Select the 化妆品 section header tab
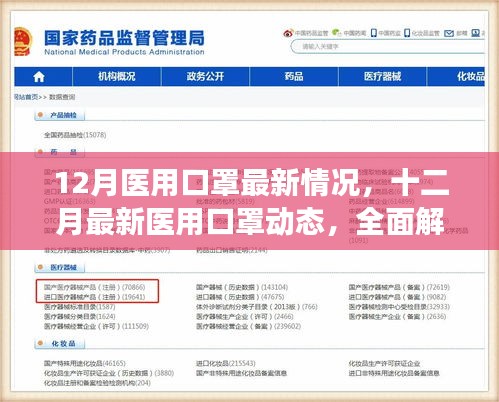Screen dimensions: 499x402 (x=60, y=344)
